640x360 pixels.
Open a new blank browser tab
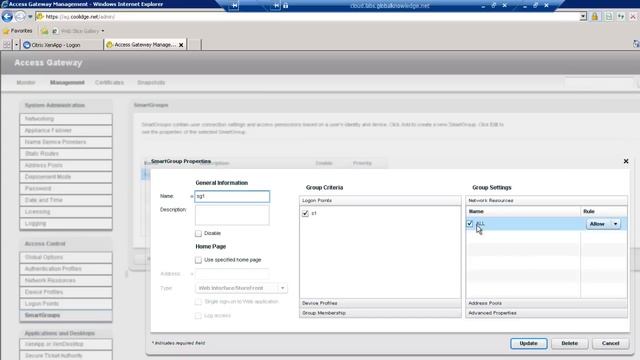(194, 44)
